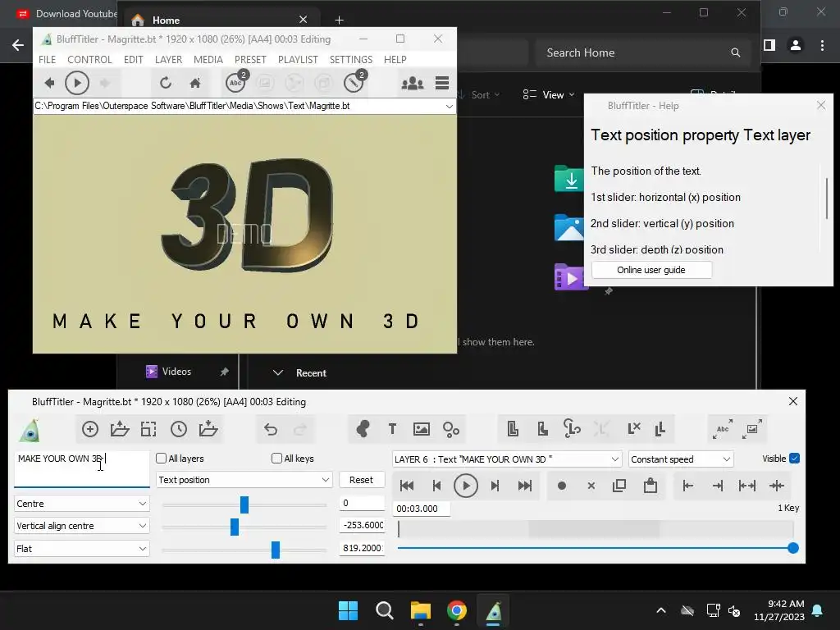Open the Constant speed dropdown
The width and height of the screenshot is (840, 630).
pos(681,459)
